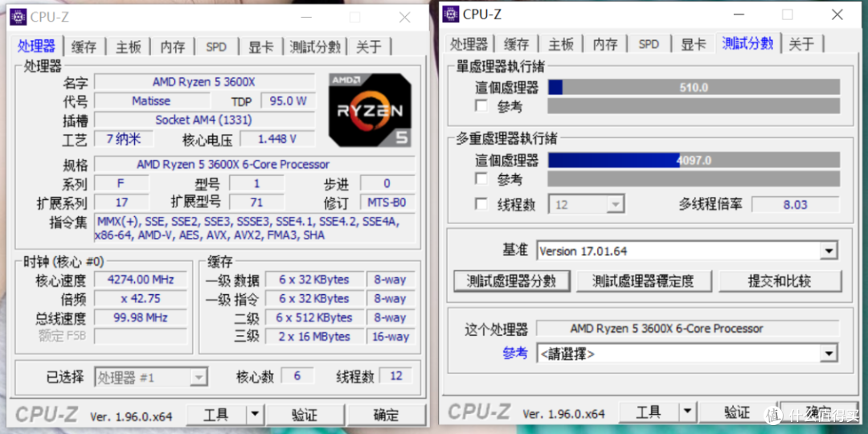Tick the 线程数 checkbox
The width and height of the screenshot is (868, 434).
pos(481,204)
